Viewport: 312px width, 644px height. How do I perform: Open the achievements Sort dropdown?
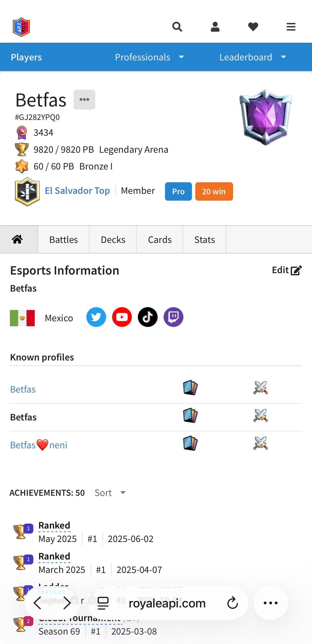110,493
